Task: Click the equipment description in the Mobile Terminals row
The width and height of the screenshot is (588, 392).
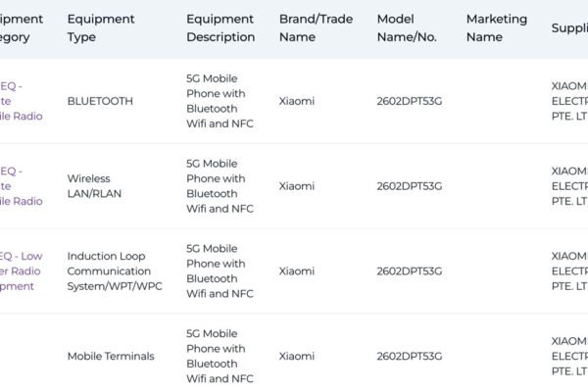Action: (x=220, y=357)
